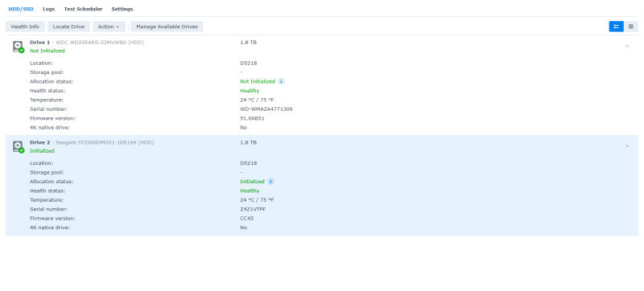Click firmware version CC45
The width and height of the screenshot is (644, 291).
[247, 218]
